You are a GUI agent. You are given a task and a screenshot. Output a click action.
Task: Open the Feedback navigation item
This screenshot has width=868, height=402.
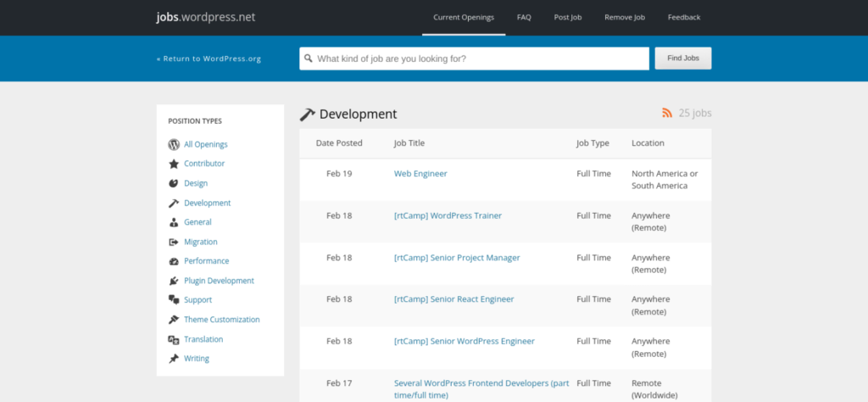click(684, 17)
